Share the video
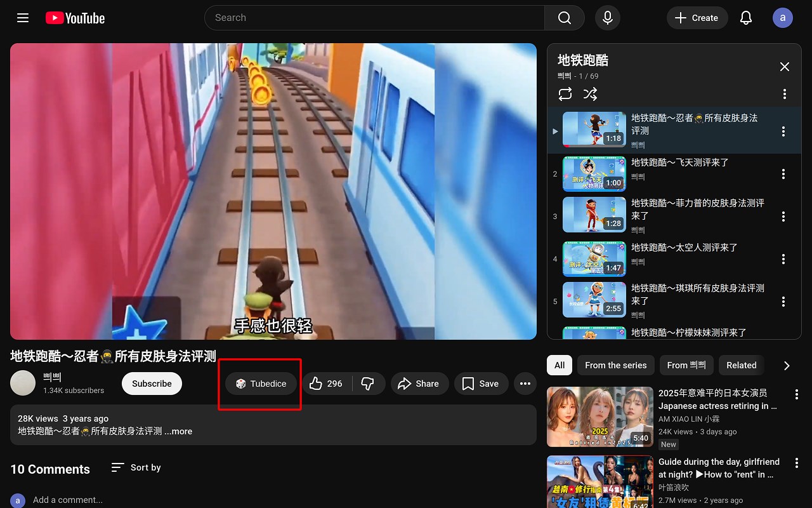Viewport: 812px width, 508px height. coord(419,384)
